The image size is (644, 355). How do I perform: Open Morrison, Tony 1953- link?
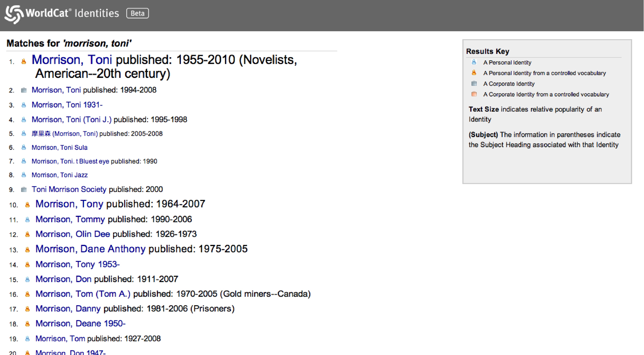tap(77, 264)
